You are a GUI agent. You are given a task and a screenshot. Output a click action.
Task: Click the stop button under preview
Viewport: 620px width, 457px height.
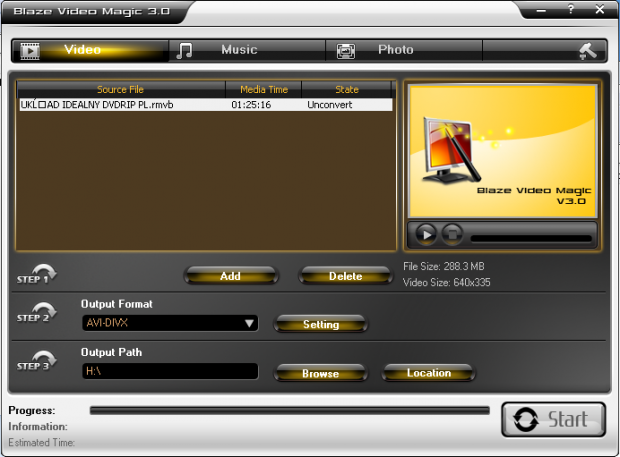click(x=452, y=235)
